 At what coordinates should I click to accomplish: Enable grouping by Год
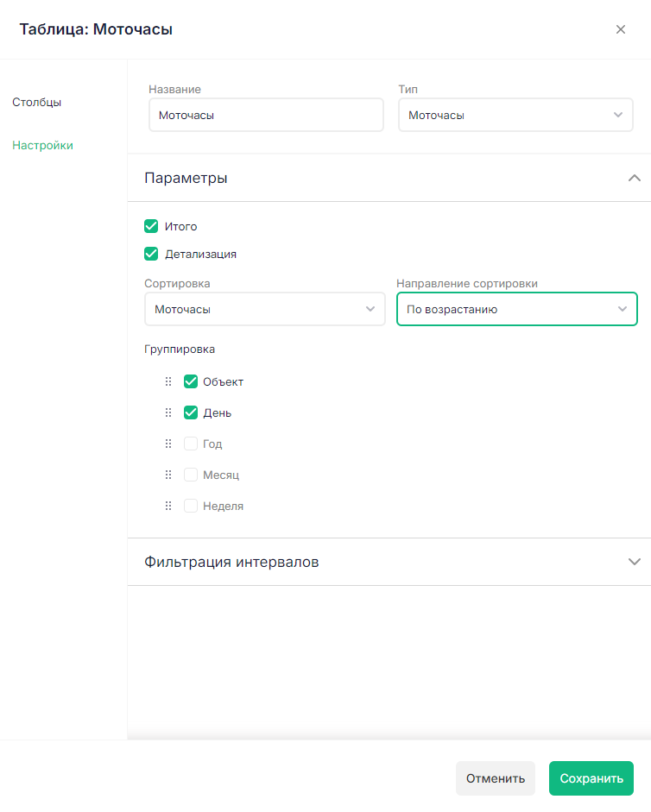click(191, 444)
